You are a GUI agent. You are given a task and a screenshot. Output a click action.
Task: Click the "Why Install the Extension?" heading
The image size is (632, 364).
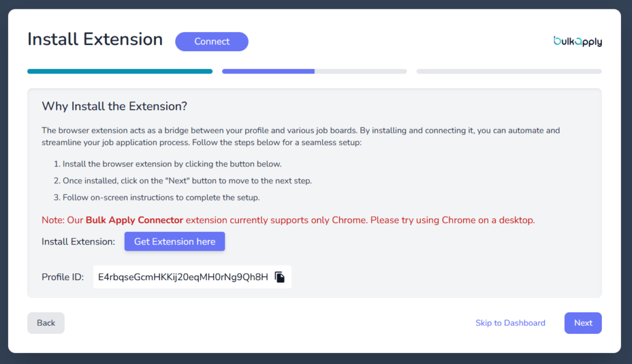click(114, 106)
